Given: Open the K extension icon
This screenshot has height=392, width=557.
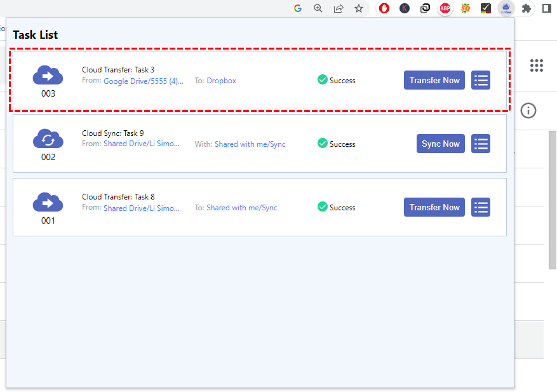Looking at the screenshot, I should point(404,8).
